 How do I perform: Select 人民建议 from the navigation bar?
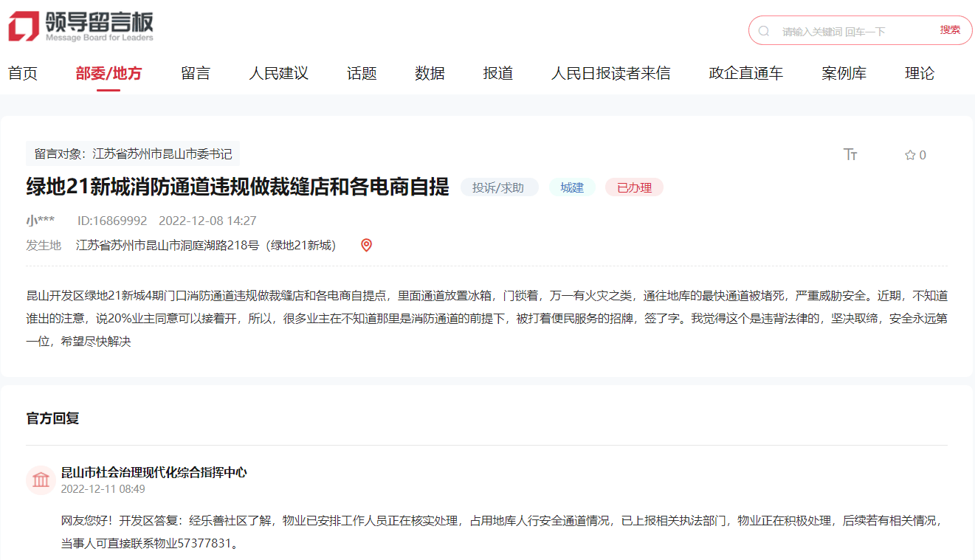tap(278, 73)
